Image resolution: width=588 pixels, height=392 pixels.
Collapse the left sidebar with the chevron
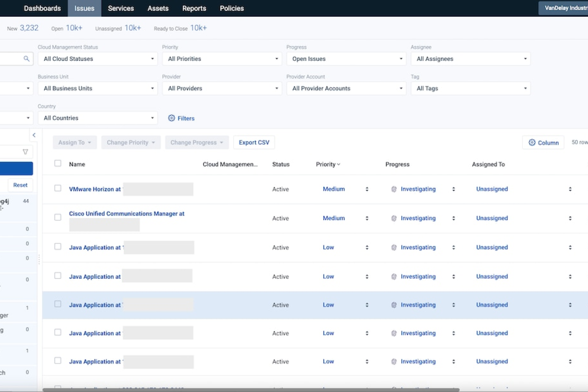34,135
